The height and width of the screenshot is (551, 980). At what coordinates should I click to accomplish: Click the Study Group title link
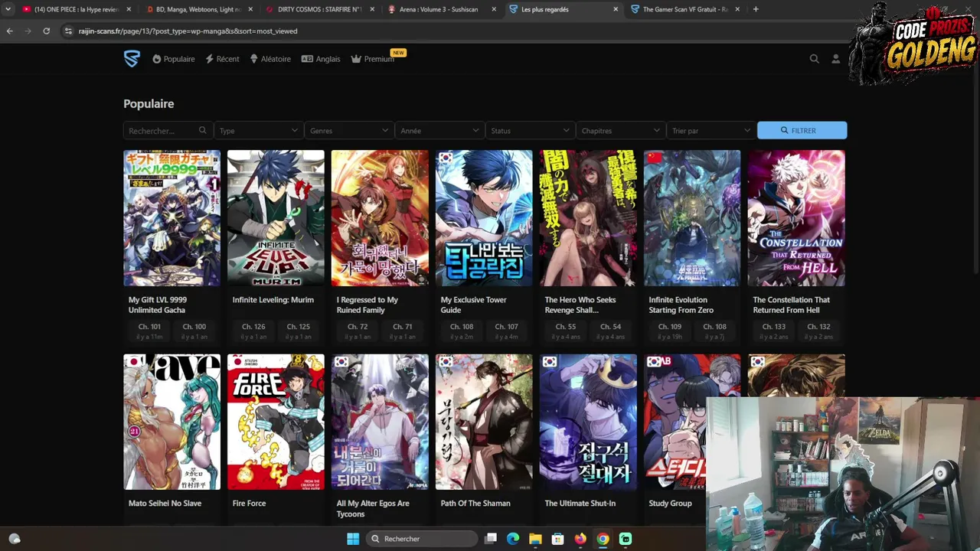click(x=670, y=503)
